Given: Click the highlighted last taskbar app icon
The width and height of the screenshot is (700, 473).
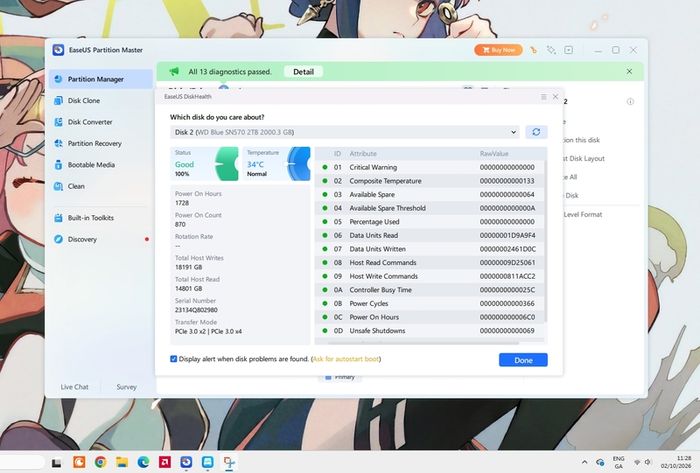Looking at the screenshot, I should (229, 462).
